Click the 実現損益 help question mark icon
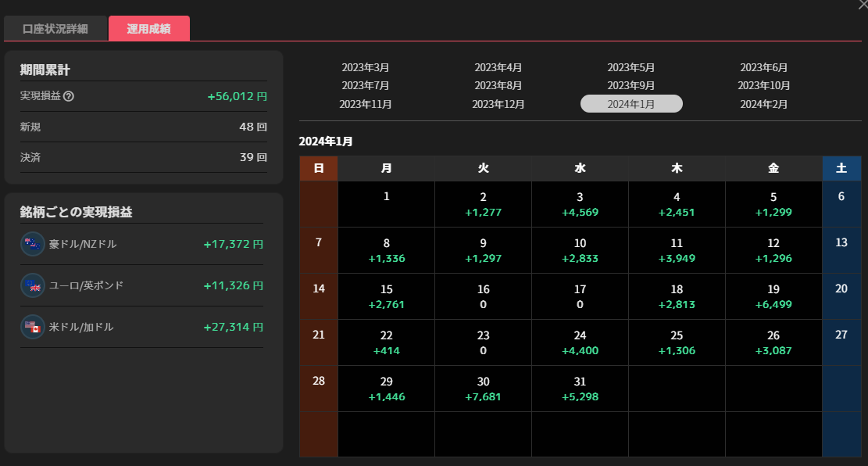This screenshot has height=466, width=868. click(x=69, y=96)
